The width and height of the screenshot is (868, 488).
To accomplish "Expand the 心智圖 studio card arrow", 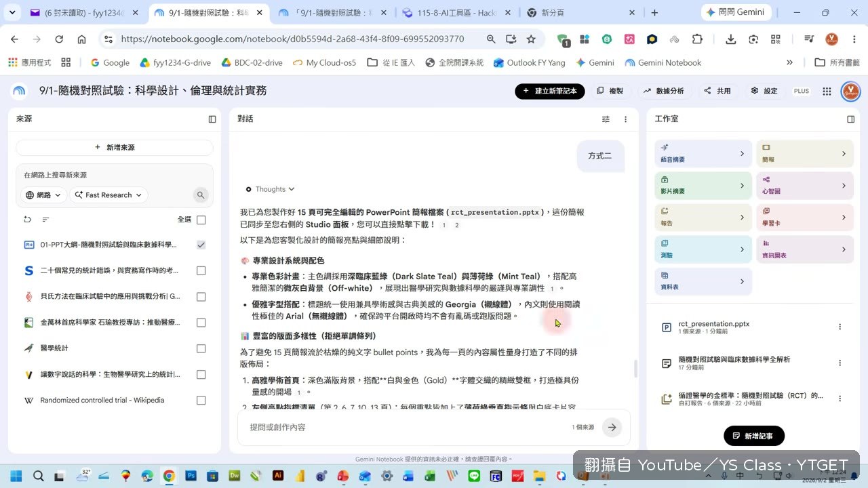I will [844, 186].
